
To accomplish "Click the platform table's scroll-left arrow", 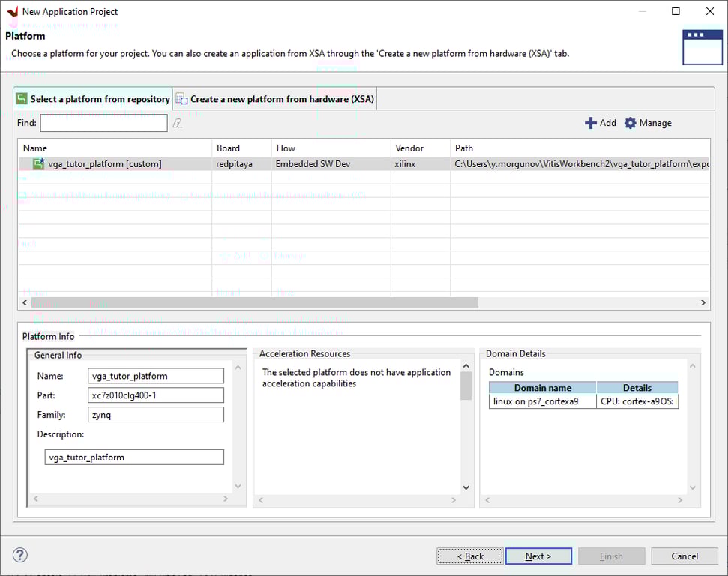I will 25,302.
